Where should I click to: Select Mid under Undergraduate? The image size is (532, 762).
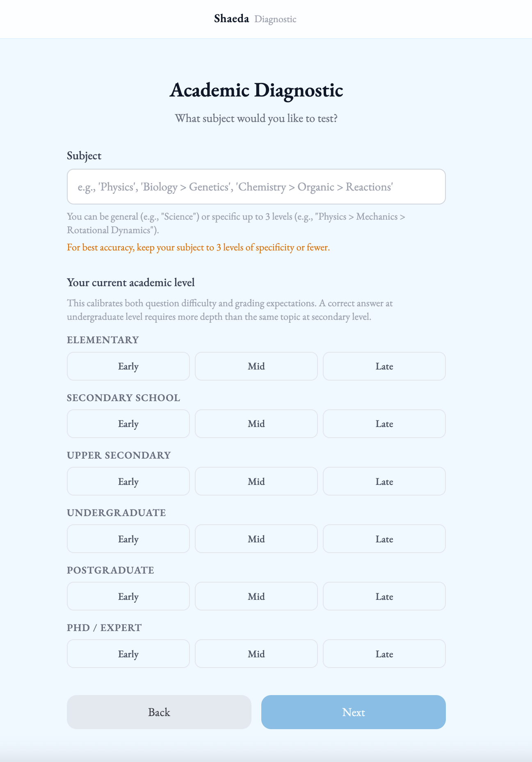[256, 539]
